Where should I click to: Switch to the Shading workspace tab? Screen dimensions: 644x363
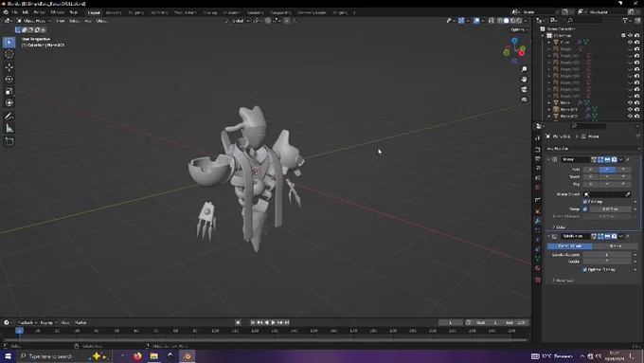pyautogui.click(x=210, y=12)
